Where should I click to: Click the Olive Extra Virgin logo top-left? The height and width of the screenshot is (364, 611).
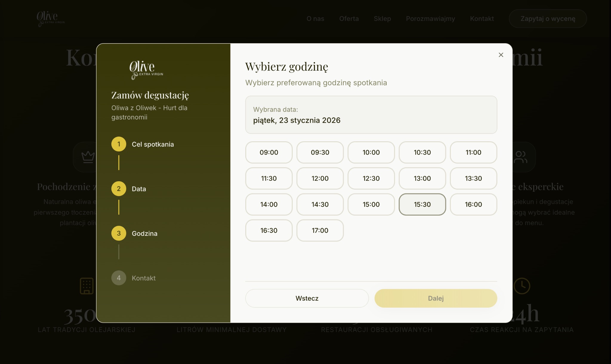pyautogui.click(x=50, y=18)
